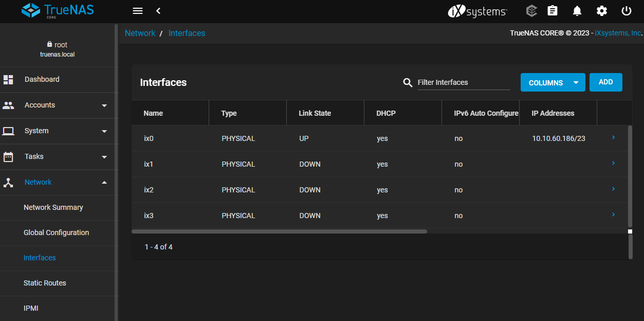Open Static Routes page
Screen dimensions: 644x321
coord(45,283)
